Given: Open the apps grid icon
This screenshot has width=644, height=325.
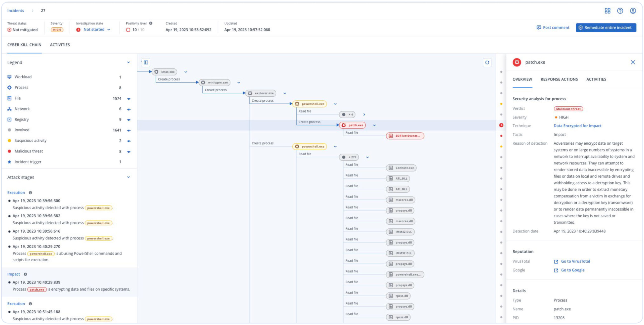Looking at the screenshot, I should (608, 11).
